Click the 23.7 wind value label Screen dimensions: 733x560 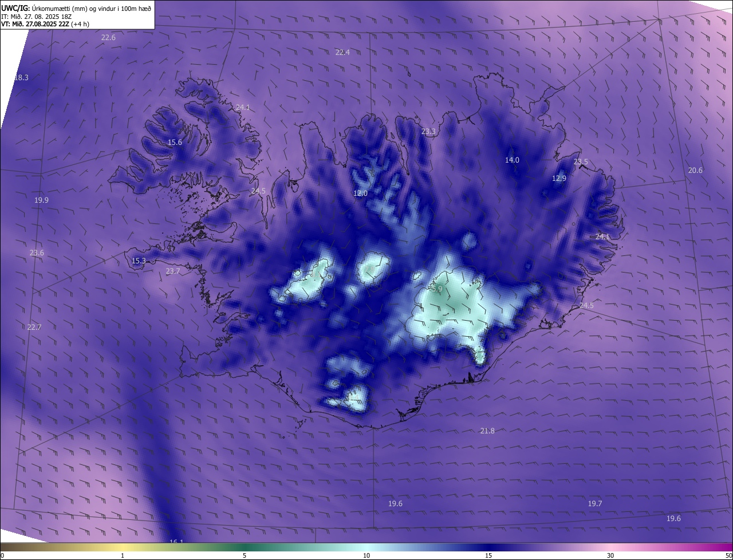173,271
